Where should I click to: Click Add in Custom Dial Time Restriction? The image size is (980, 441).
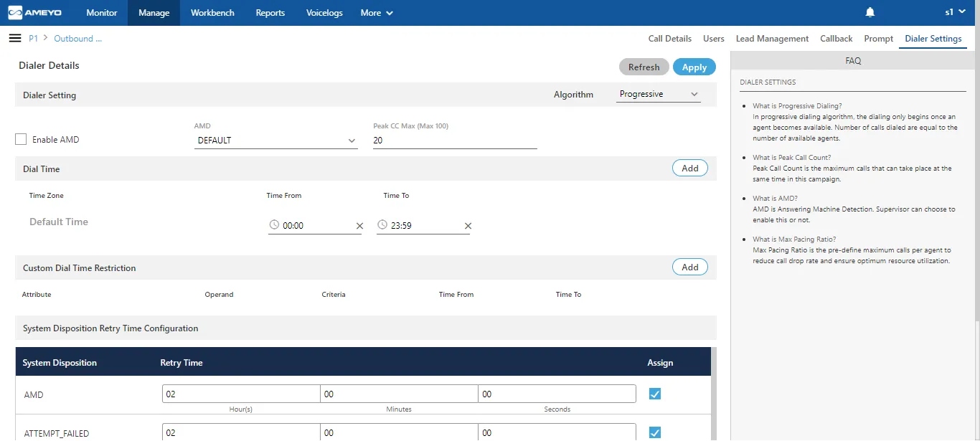tap(690, 267)
